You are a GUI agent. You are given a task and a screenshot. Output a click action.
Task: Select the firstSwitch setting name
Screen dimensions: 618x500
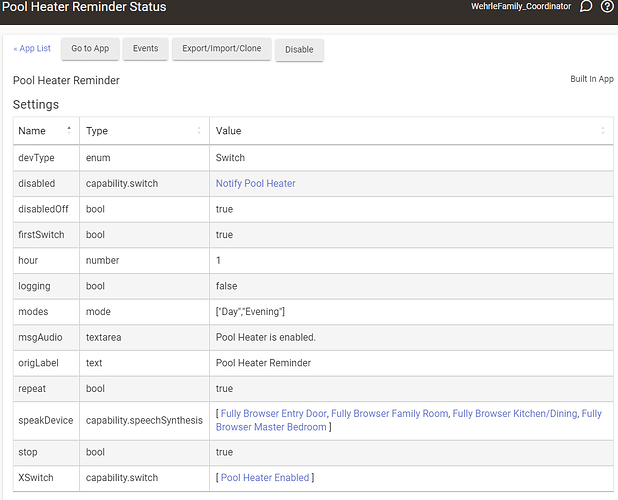(x=41, y=235)
